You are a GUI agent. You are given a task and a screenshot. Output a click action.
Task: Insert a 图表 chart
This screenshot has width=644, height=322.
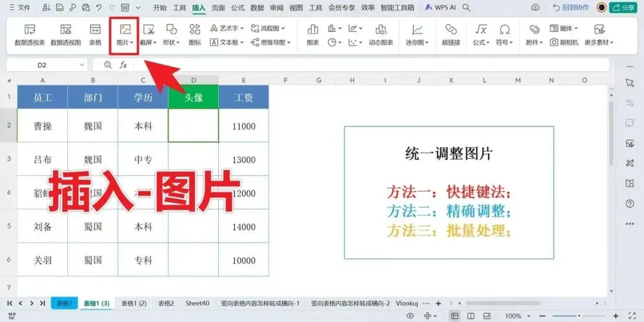313,35
